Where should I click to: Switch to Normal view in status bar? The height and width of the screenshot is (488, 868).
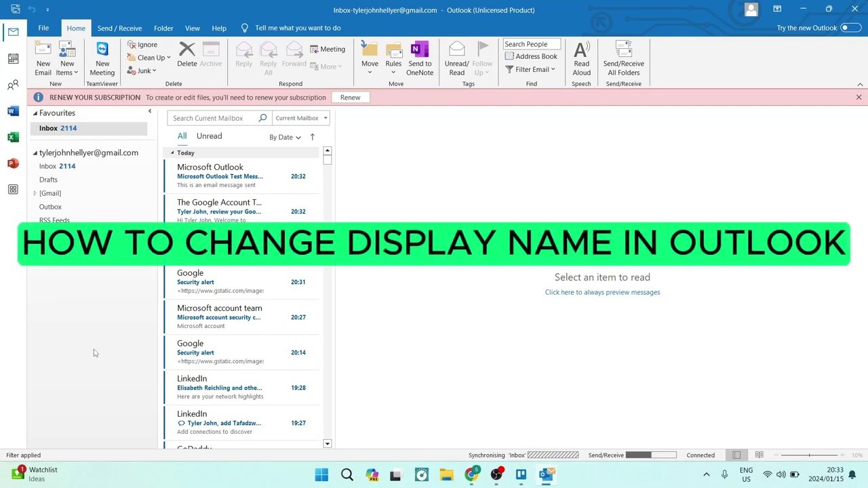click(x=736, y=455)
